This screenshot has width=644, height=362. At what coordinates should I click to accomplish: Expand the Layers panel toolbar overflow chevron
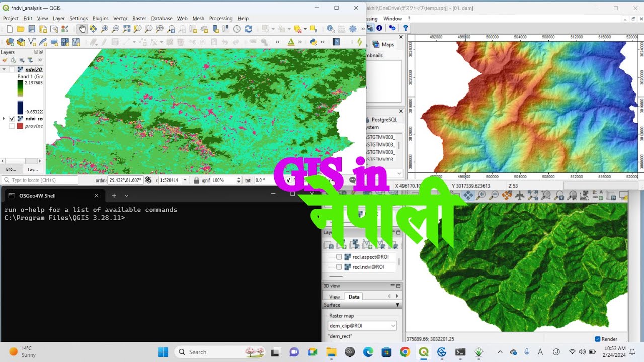(x=40, y=60)
